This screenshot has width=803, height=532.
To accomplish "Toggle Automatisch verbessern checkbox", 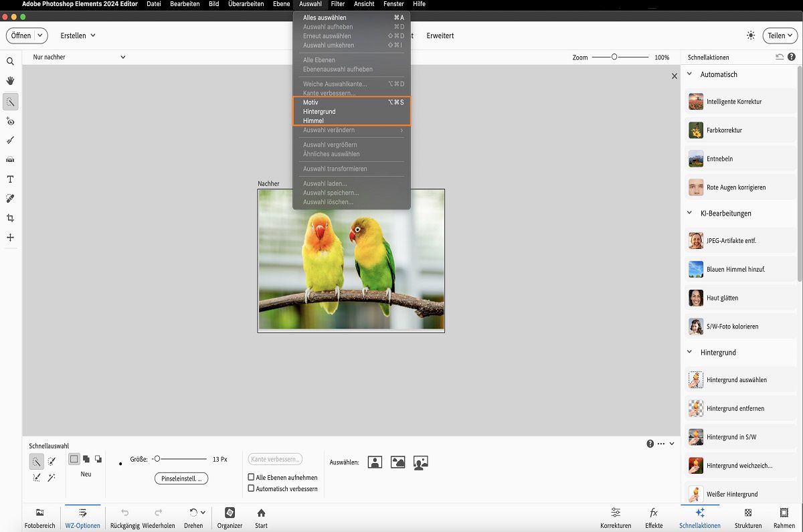I will (x=252, y=489).
